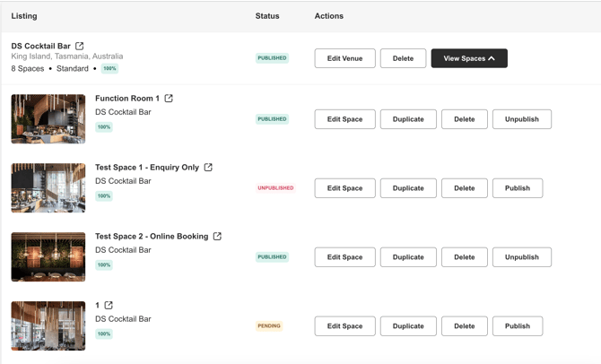The width and height of the screenshot is (601, 364).
Task: Open external link icon beside DS Cocktail Bar
Action: pyautogui.click(x=80, y=46)
